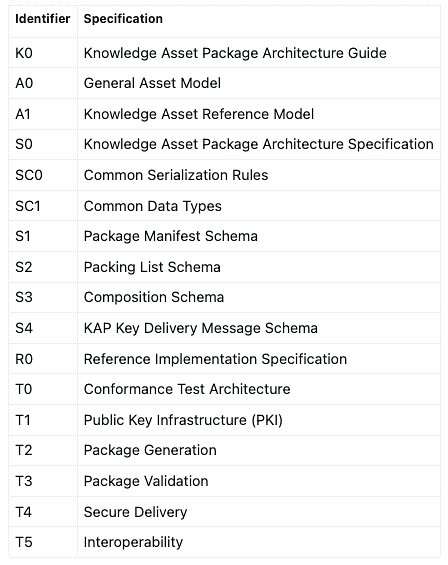Select the Package Validation row
Screen dimensions: 448x565
click(x=224, y=481)
